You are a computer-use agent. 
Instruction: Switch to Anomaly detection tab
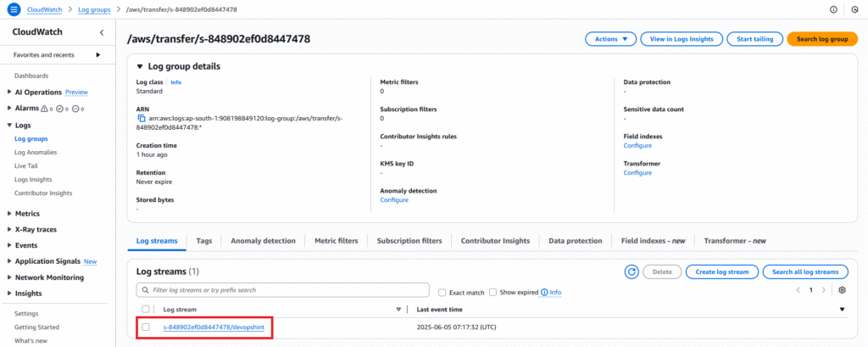pyautogui.click(x=263, y=241)
